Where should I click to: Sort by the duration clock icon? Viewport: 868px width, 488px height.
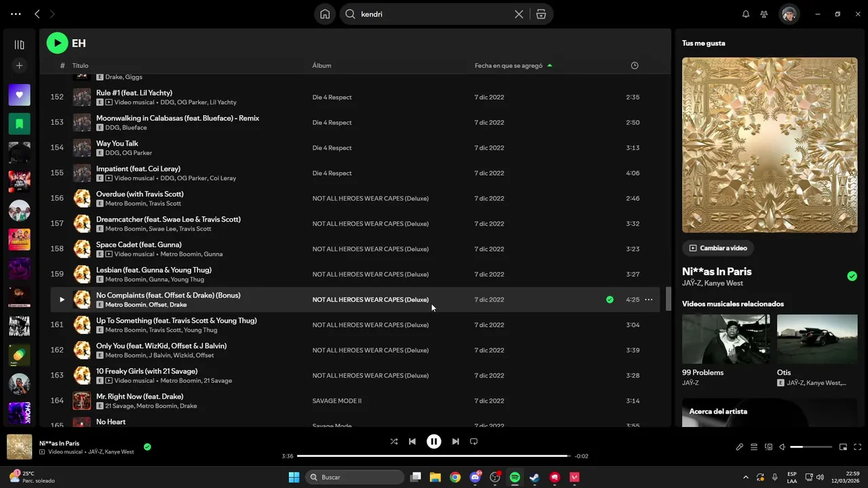coord(635,66)
